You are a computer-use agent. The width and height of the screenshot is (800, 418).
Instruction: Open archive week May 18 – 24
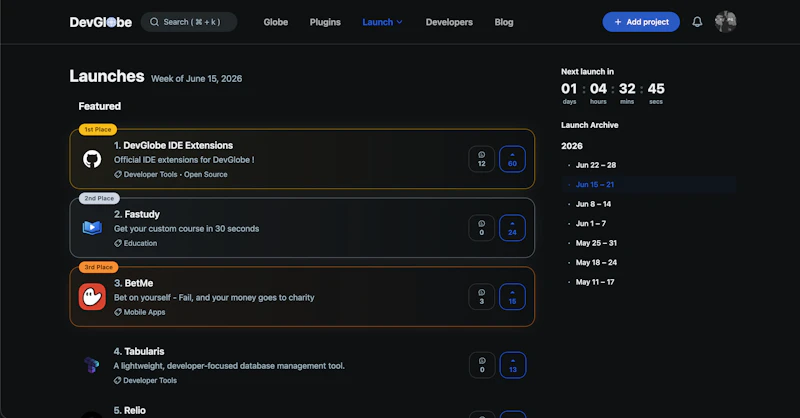[596, 263]
